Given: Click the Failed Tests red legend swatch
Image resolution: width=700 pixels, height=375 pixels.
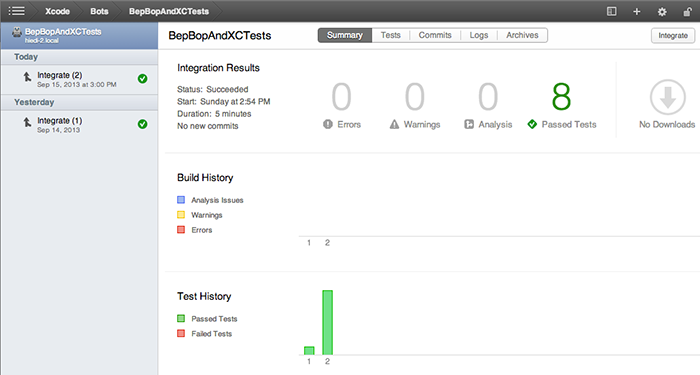Looking at the screenshot, I should [181, 333].
